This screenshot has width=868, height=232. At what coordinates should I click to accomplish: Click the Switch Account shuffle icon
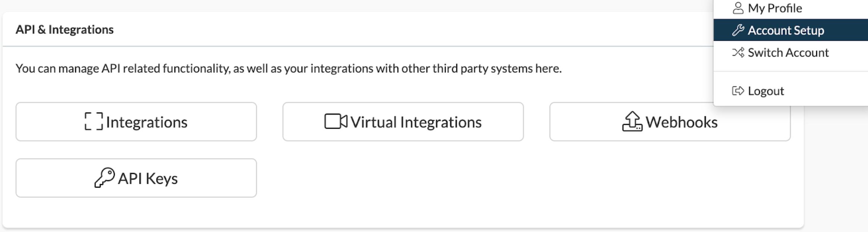[739, 52]
